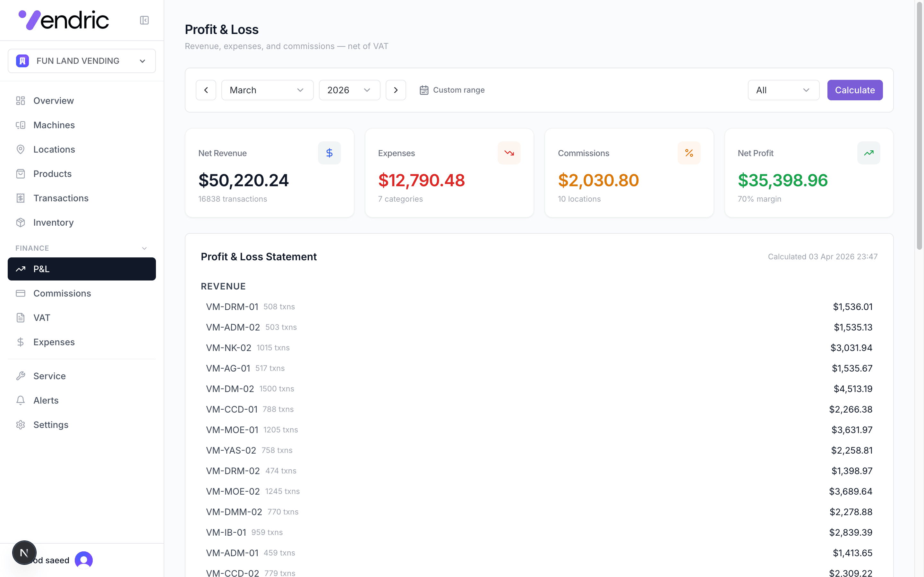
Task: Click the Products box icon
Action: coord(21,174)
